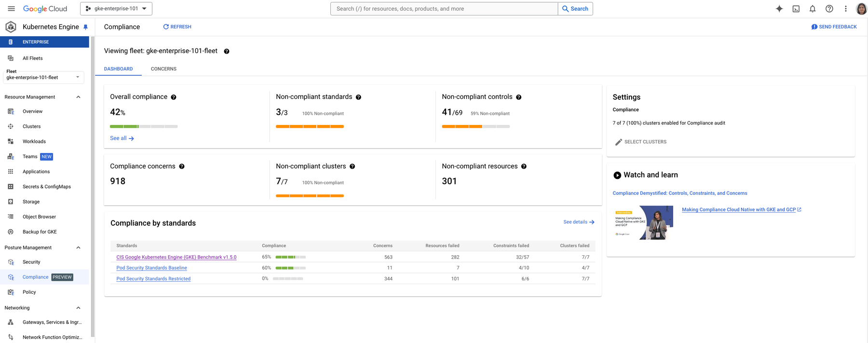Expand the Fleet dropdown selector

43,77
